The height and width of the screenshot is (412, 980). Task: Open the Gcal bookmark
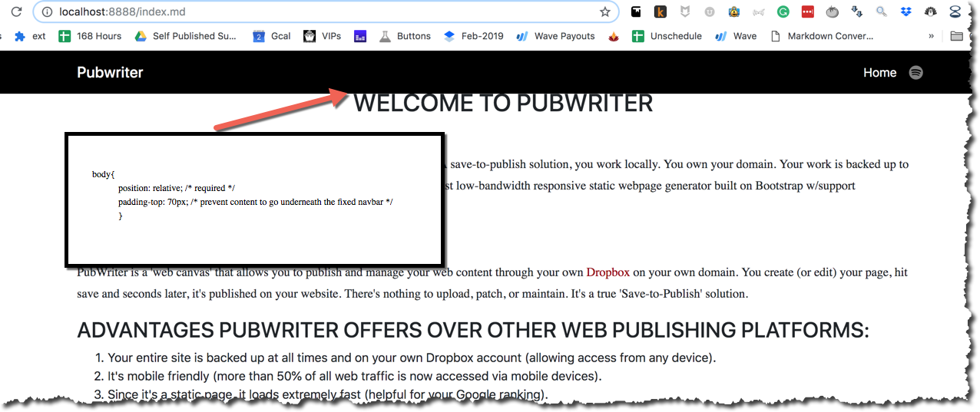coord(272,36)
